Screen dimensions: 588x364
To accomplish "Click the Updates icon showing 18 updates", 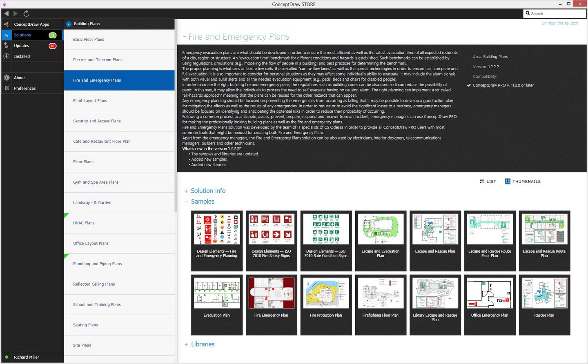I will (6, 46).
